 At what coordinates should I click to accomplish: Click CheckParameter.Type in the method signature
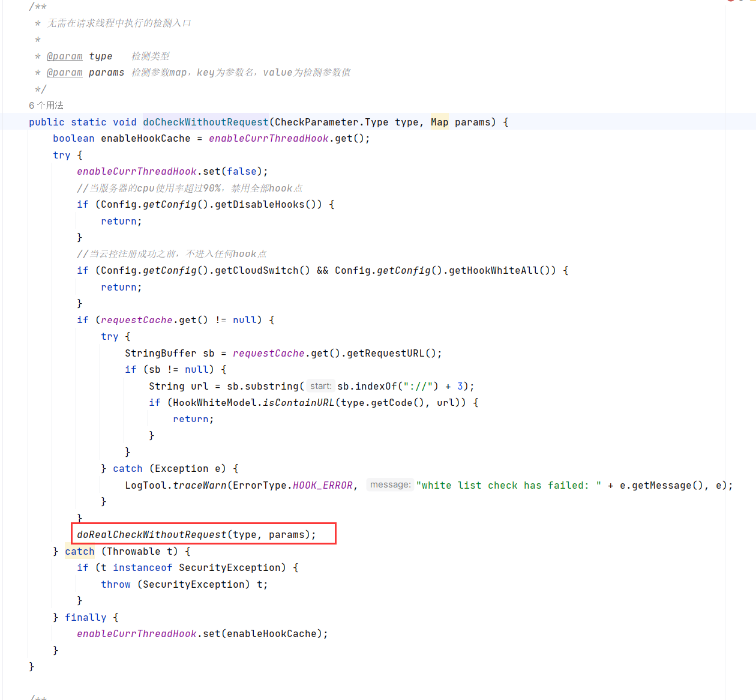point(331,122)
